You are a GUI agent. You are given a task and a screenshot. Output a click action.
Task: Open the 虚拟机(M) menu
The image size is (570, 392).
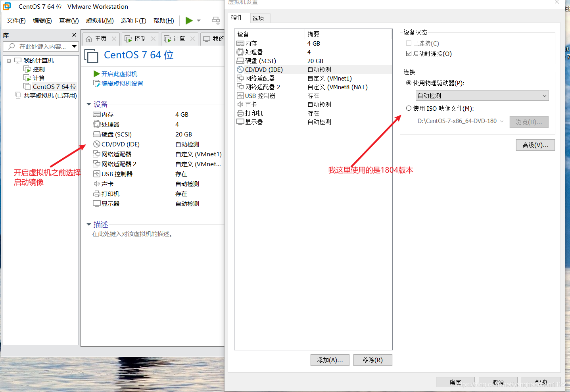click(100, 20)
